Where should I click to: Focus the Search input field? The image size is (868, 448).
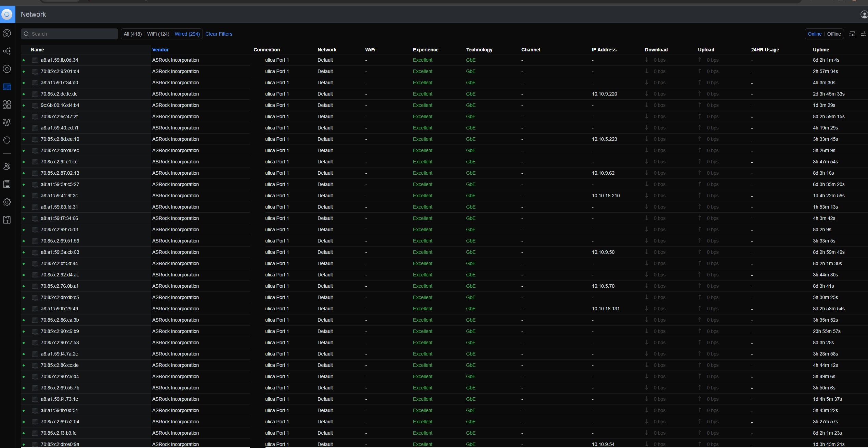coord(69,34)
